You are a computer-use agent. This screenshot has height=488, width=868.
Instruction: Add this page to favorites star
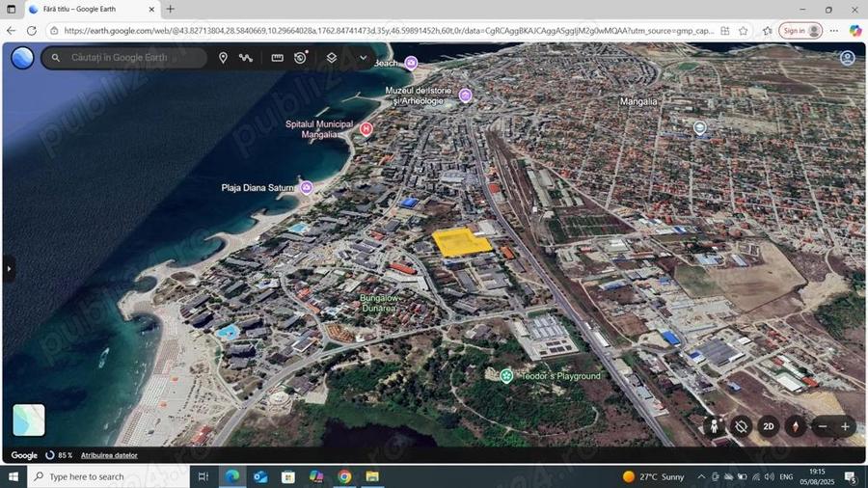point(744,31)
